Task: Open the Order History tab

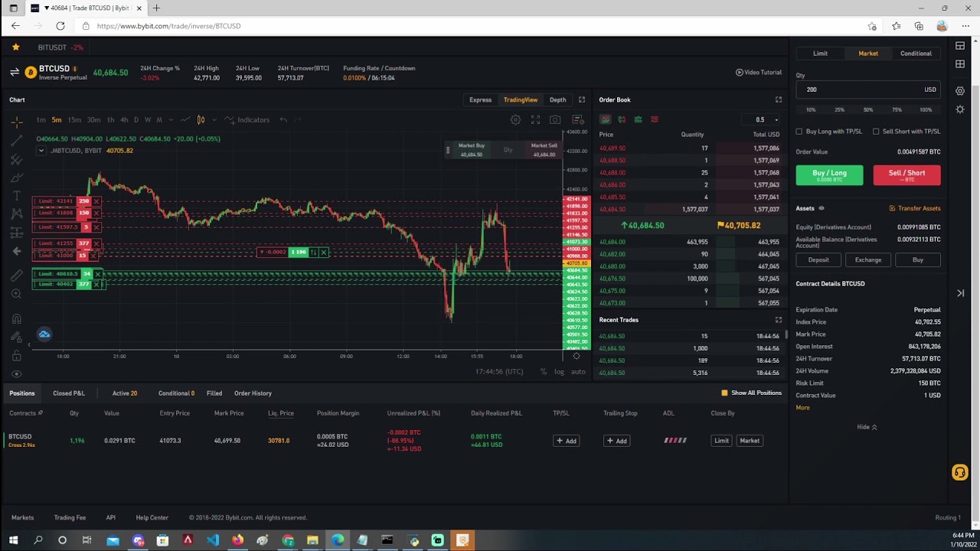Action: pyautogui.click(x=253, y=393)
